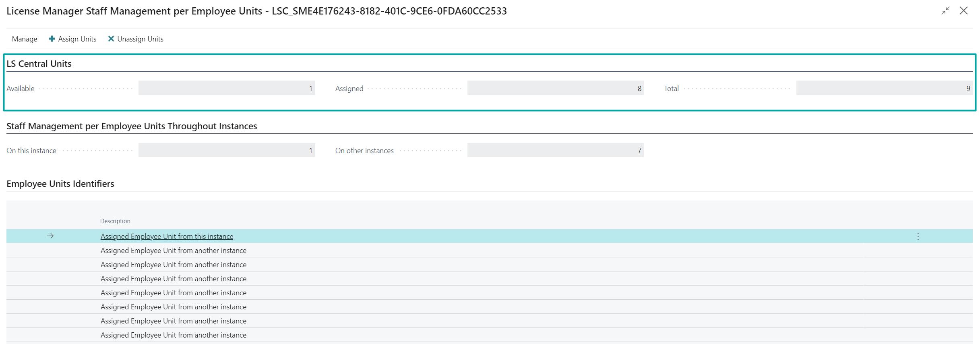
Task: Click the Assigned field label
Action: tap(349, 89)
